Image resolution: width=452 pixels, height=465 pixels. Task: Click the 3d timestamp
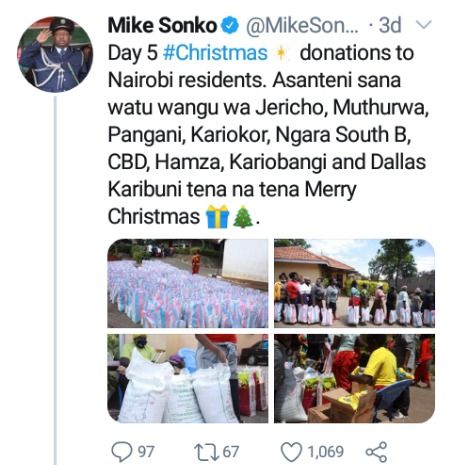(x=390, y=25)
